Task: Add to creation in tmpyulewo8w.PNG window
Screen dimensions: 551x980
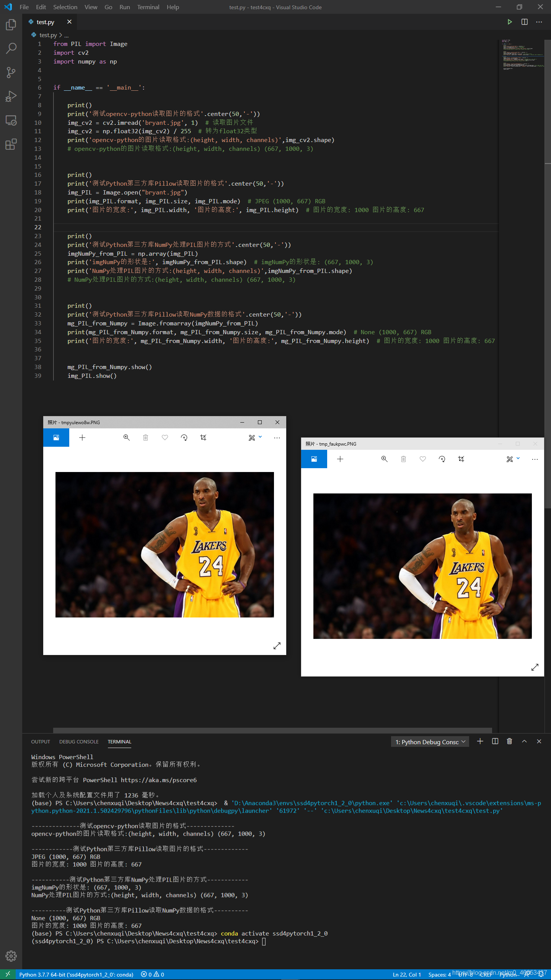Action: [x=82, y=438]
